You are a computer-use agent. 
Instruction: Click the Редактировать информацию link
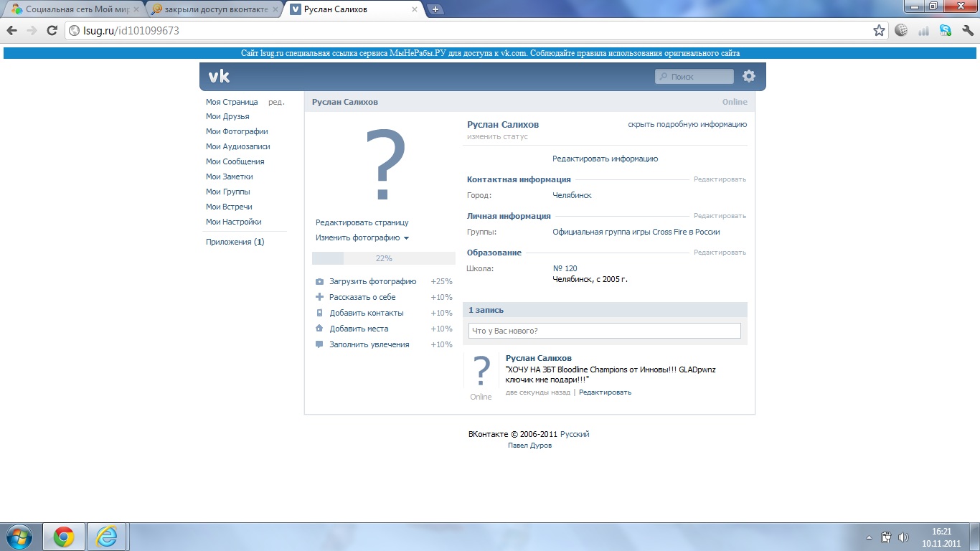coord(605,159)
